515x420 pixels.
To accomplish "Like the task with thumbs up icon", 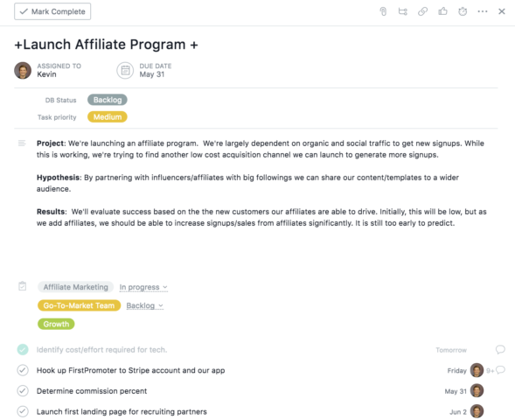I will pyautogui.click(x=442, y=11).
